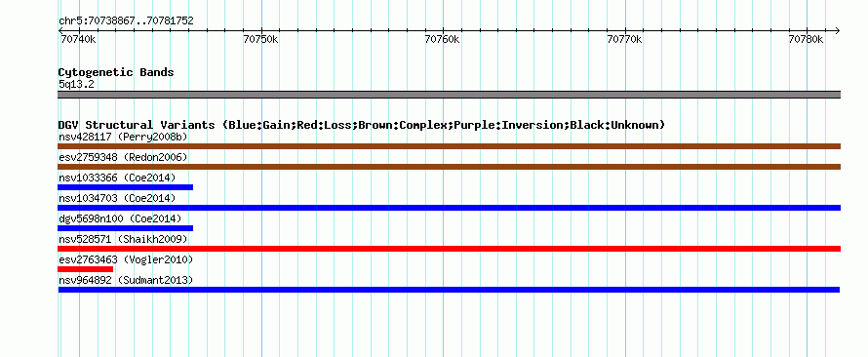
Task: Select the 70750k ruler tick label
Action: 260,40
